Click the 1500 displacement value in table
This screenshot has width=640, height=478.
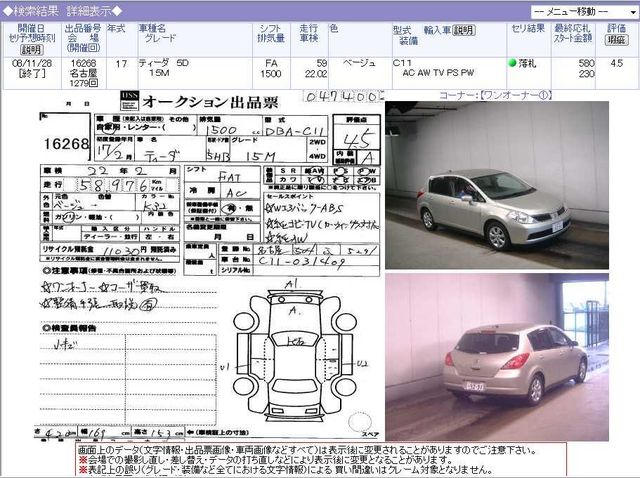(271, 73)
